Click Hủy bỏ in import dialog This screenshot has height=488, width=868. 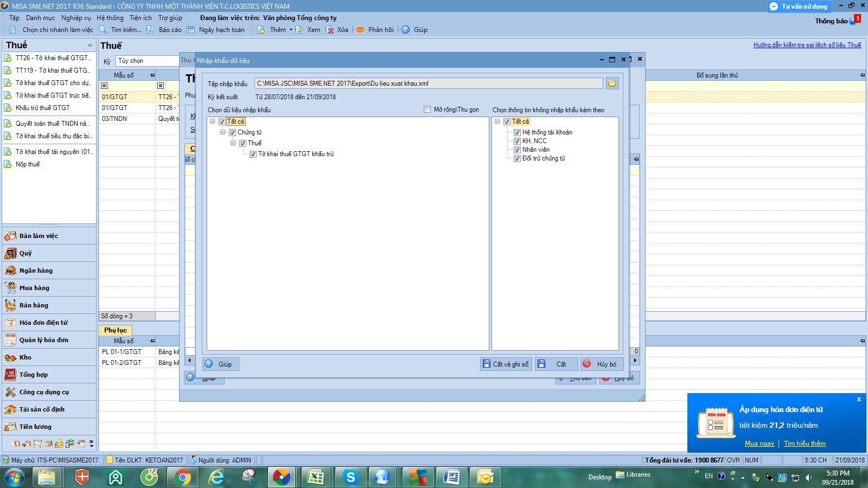tap(602, 364)
